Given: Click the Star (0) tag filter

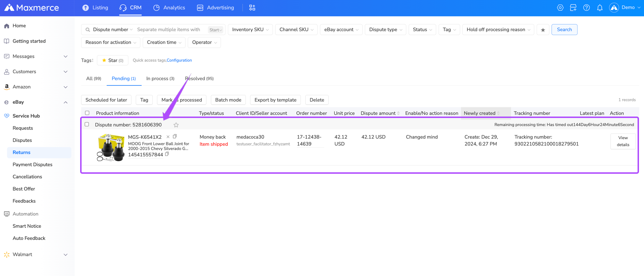Looking at the screenshot, I should tap(113, 60).
